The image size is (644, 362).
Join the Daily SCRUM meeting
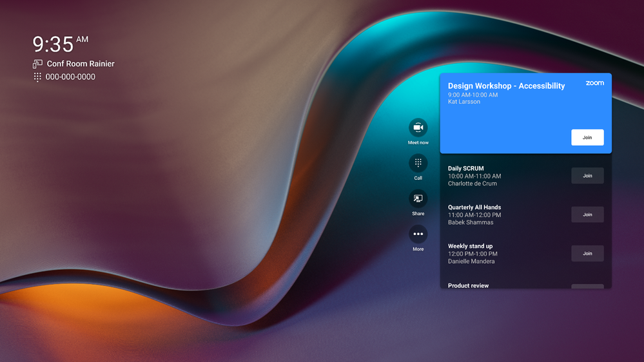pos(587,176)
